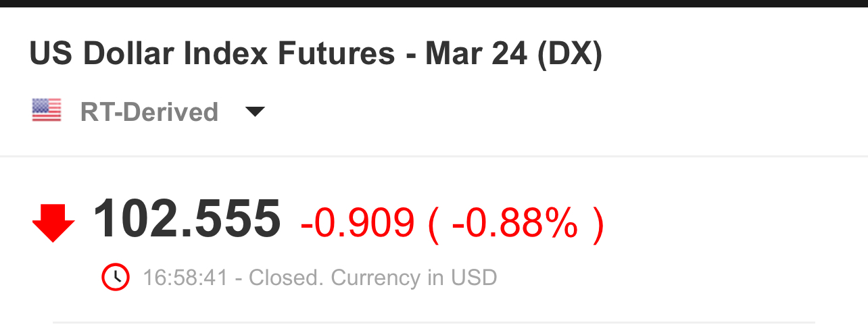Click the (DX) ticker symbol
This screenshot has height=331, width=868.
click(x=569, y=54)
